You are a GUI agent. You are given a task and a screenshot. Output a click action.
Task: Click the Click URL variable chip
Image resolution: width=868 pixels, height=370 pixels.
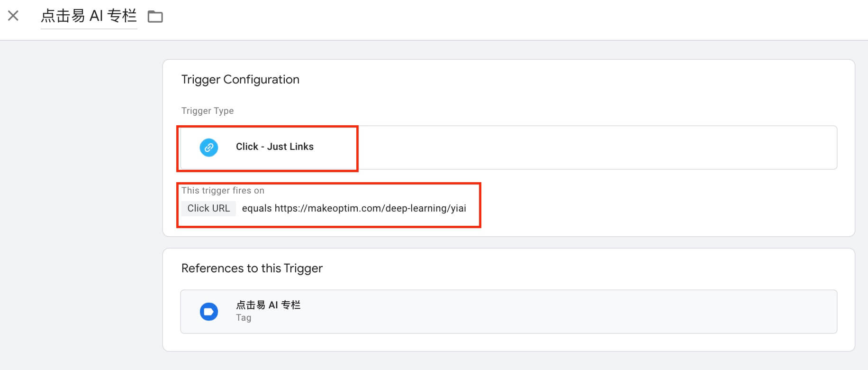point(208,208)
